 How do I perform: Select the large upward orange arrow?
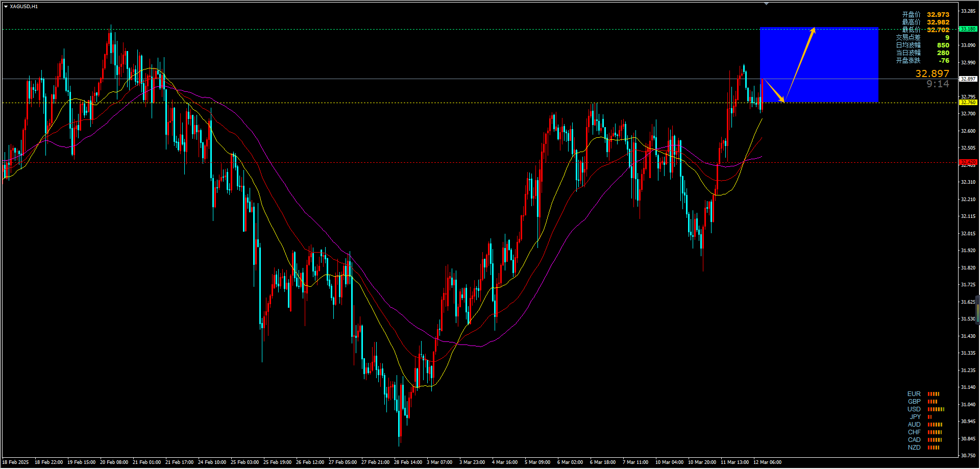(x=800, y=64)
